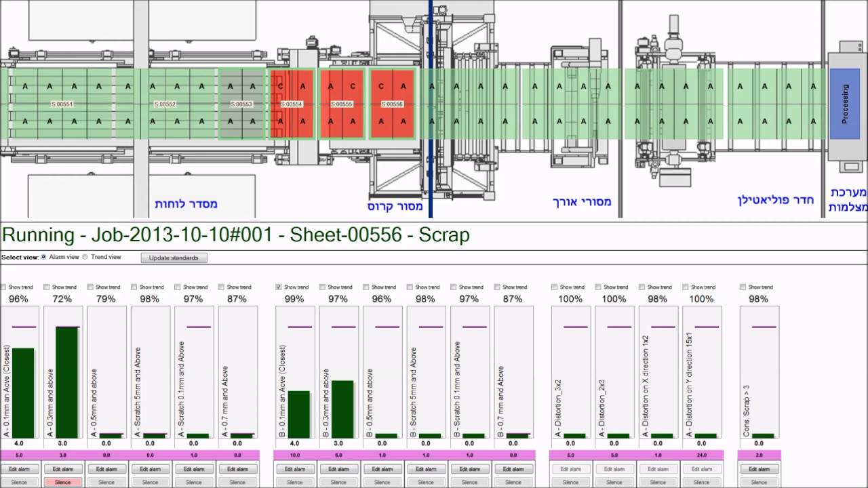This screenshot has height=488, width=868.
Task: Silence the B - Scratch 0.1mm and Above alarm
Action: (x=469, y=482)
